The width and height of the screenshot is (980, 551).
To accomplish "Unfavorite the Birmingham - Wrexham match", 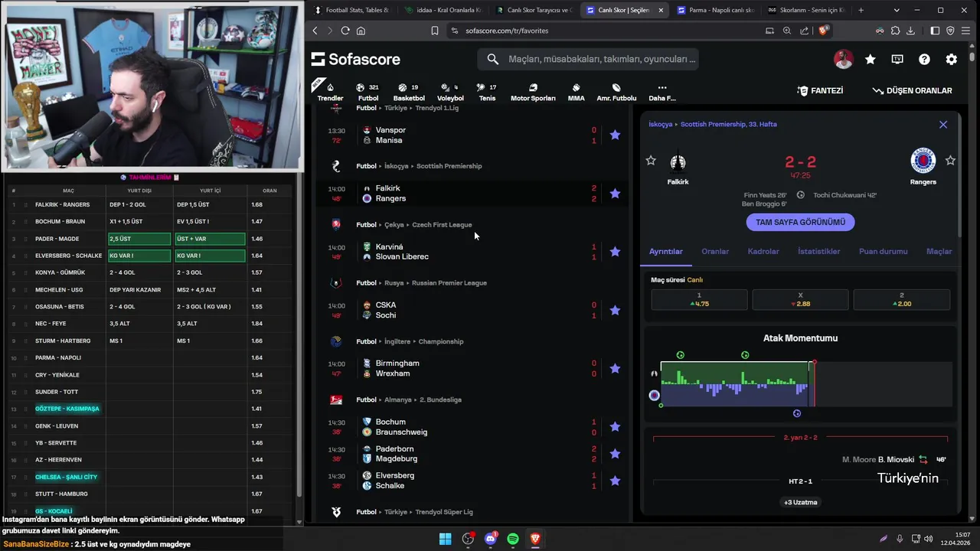I will tap(615, 368).
